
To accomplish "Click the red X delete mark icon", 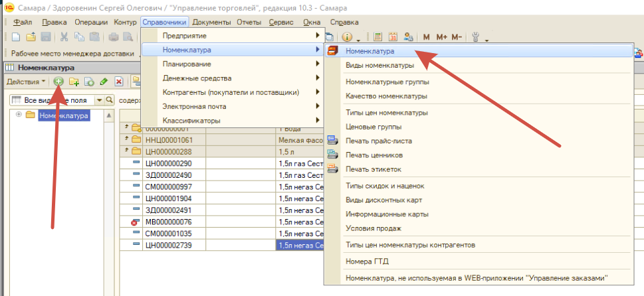I will (x=119, y=82).
